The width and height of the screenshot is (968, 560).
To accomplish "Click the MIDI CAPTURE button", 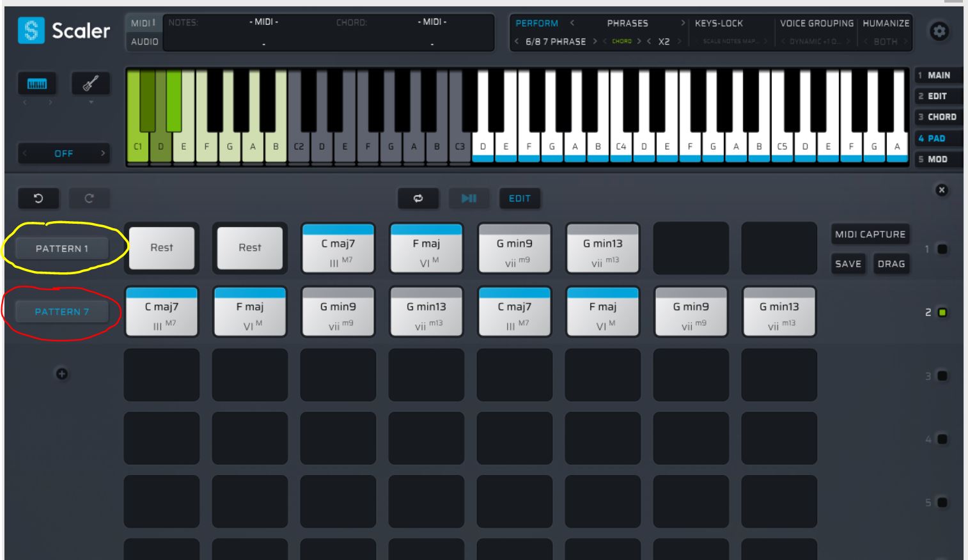I will pos(870,235).
